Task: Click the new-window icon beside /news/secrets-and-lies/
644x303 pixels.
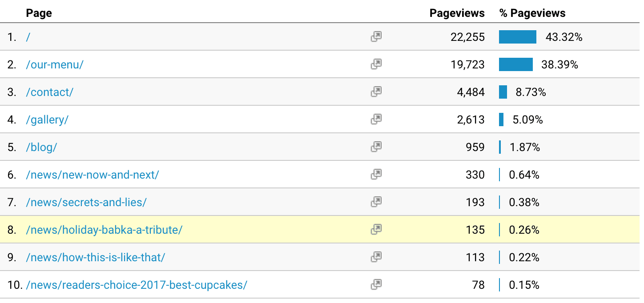Action: coord(376,202)
